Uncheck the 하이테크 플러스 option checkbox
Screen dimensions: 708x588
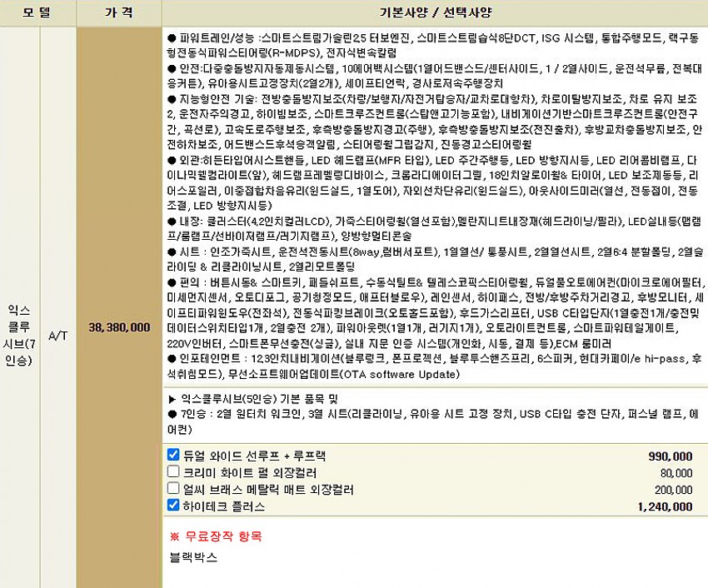click(x=173, y=506)
